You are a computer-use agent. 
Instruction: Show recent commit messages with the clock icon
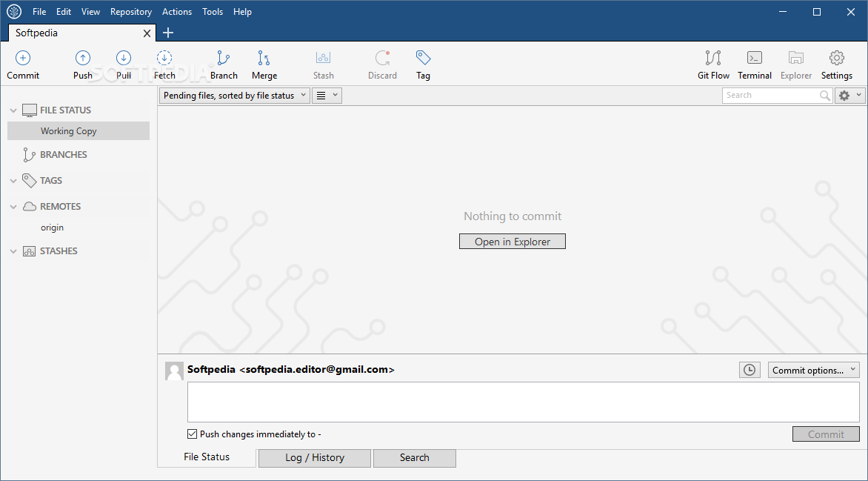click(x=750, y=370)
